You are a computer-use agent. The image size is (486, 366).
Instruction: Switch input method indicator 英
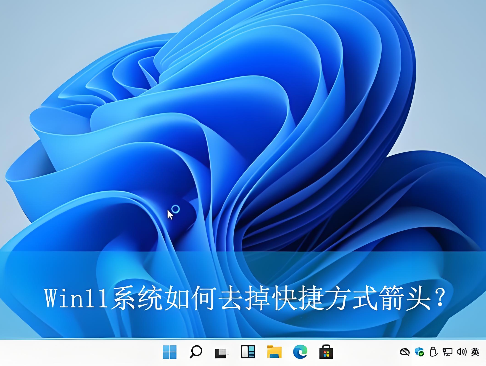click(x=476, y=352)
